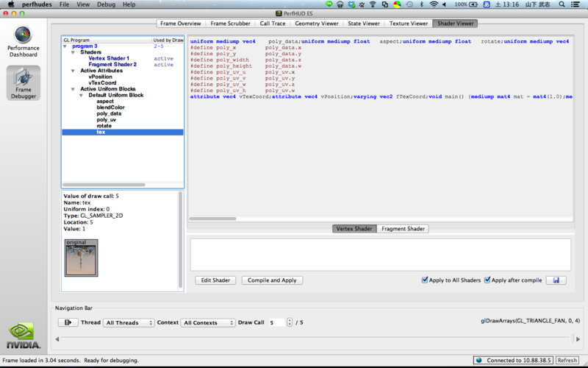Screen dimensions: 588x368
Task: Open the Apple menu
Action: [x=11, y=4]
